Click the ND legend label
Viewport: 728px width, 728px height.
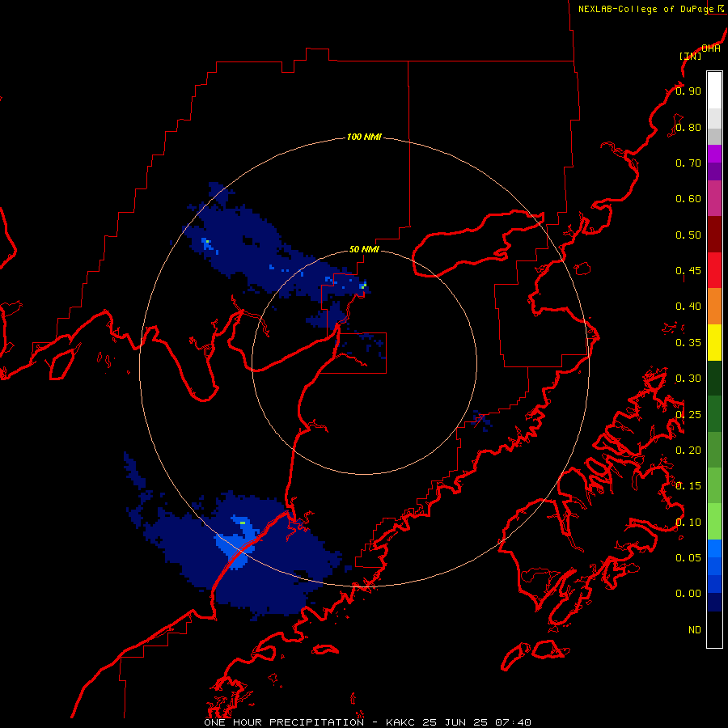(x=695, y=630)
